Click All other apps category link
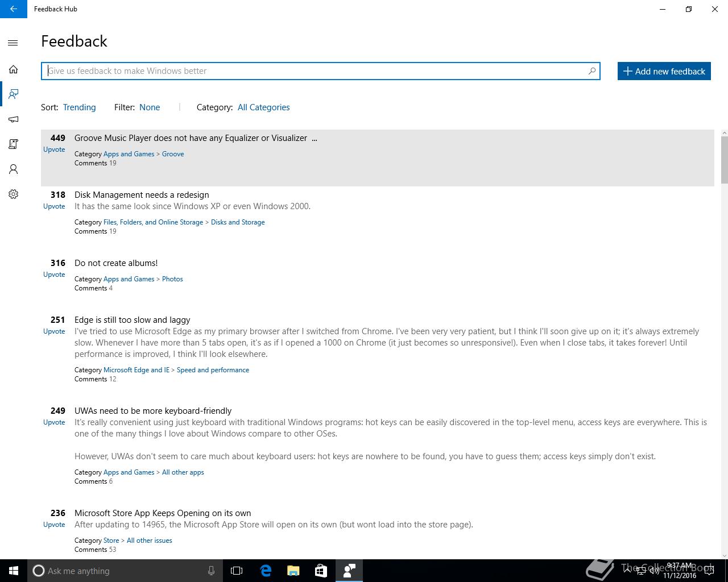This screenshot has width=728, height=582. (183, 472)
